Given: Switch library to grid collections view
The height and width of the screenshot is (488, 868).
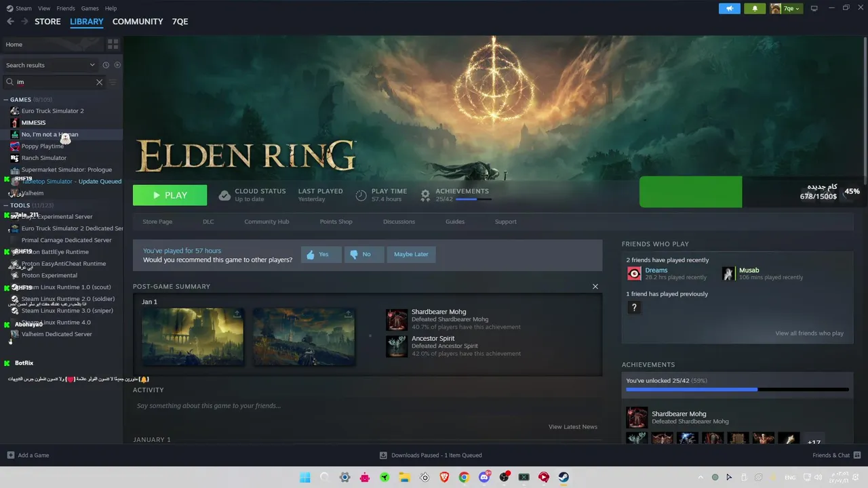Looking at the screenshot, I should (x=113, y=44).
